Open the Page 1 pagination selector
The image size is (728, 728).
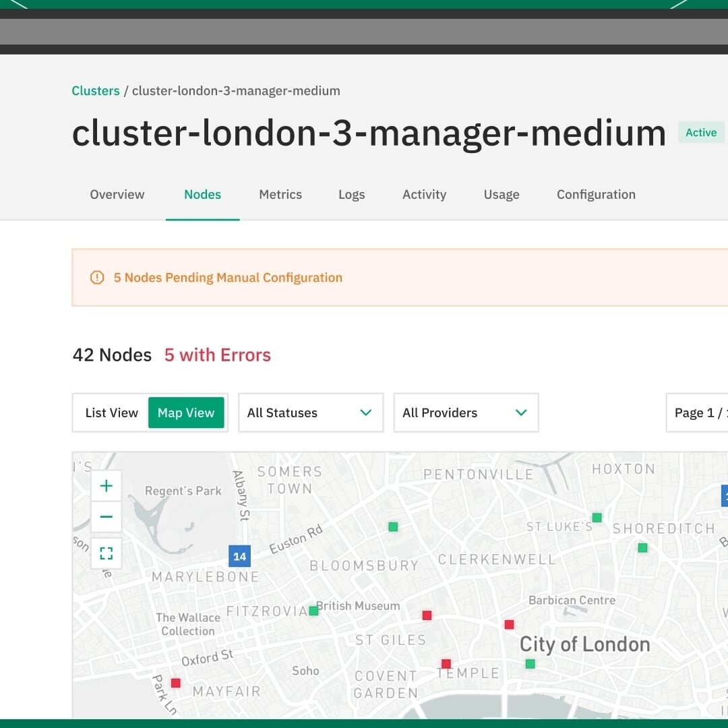click(697, 413)
